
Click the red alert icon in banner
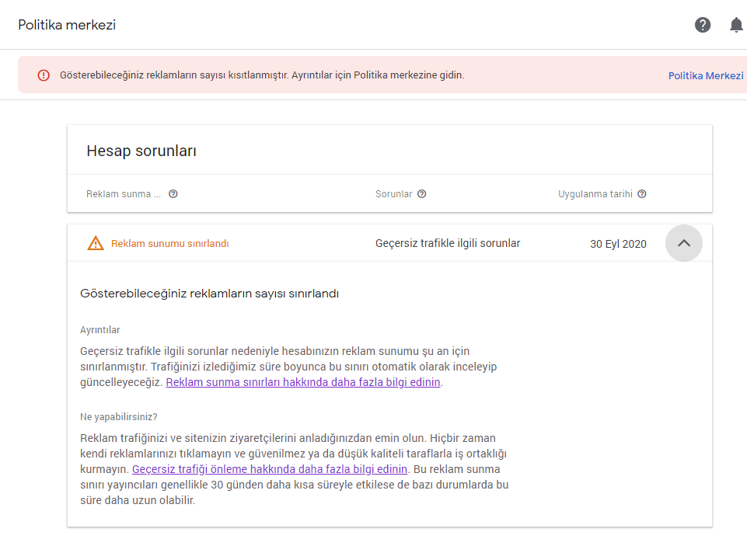click(x=44, y=75)
